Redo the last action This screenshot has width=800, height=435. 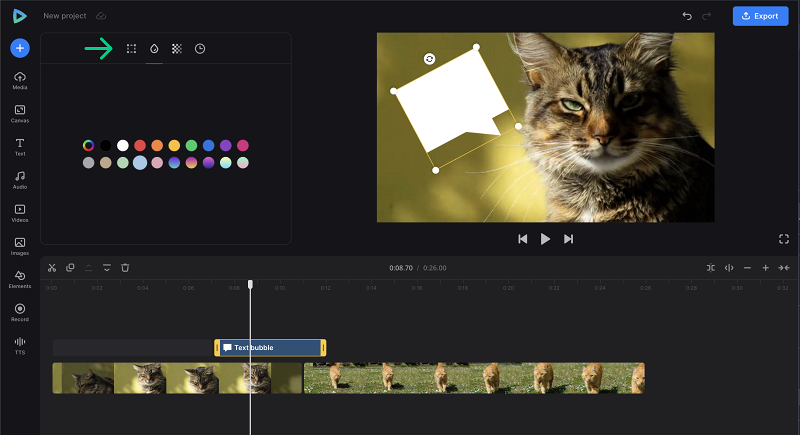[x=706, y=16]
